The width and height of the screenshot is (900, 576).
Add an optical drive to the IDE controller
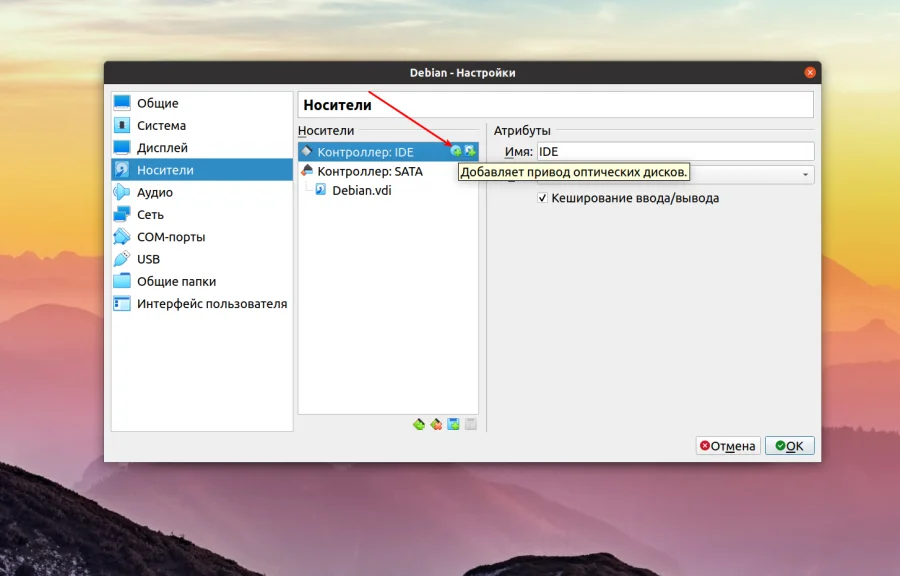(455, 152)
